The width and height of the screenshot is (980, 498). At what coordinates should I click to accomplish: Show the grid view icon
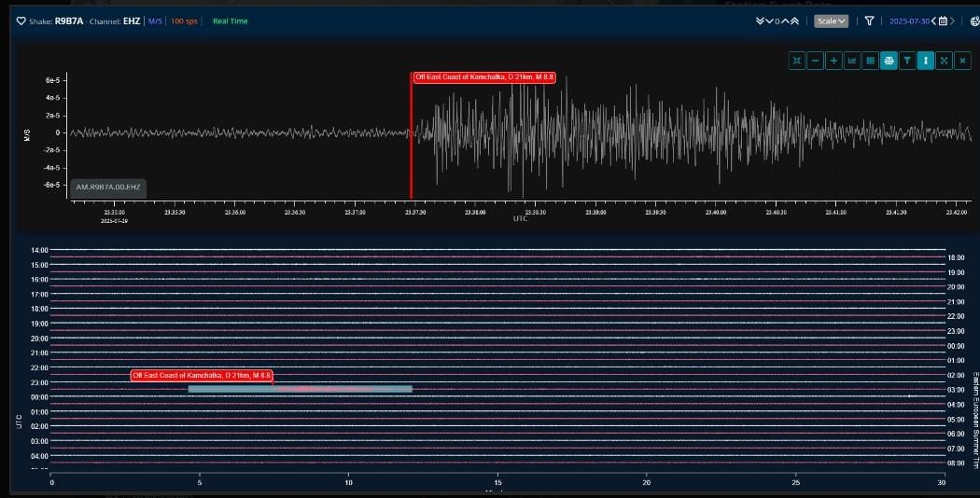870,61
